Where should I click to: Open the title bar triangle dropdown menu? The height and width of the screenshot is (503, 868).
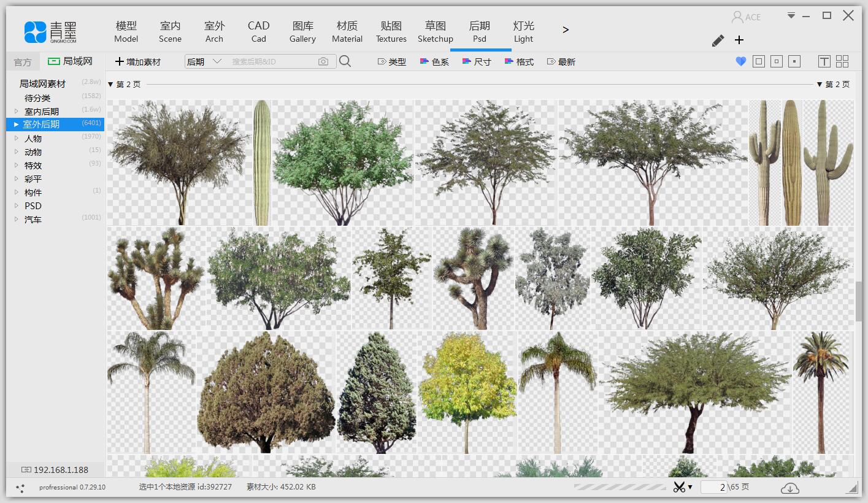[x=791, y=15]
